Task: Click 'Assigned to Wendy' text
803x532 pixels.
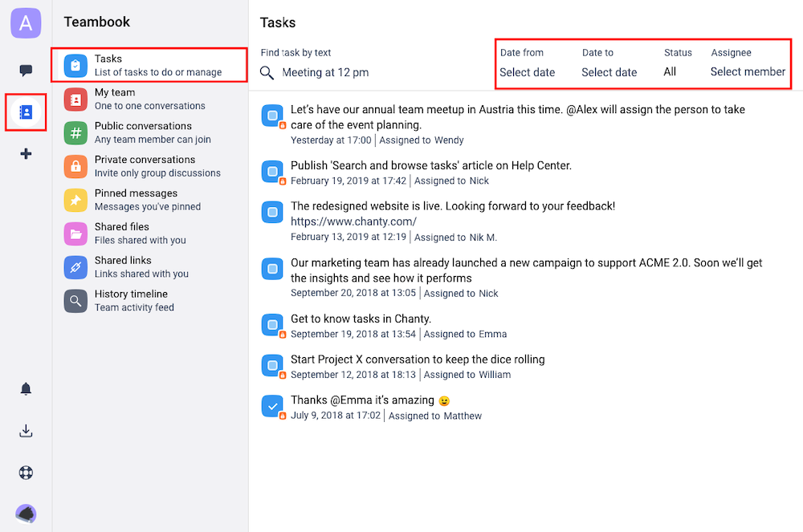Action: click(x=421, y=140)
